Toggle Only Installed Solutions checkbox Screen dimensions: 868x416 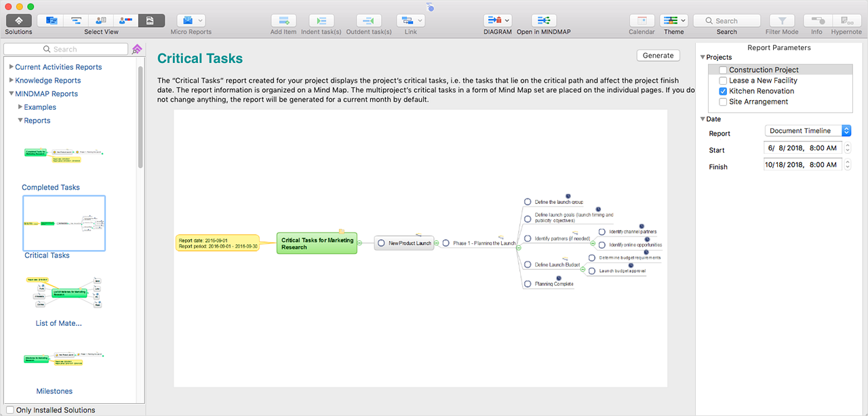click(9, 410)
